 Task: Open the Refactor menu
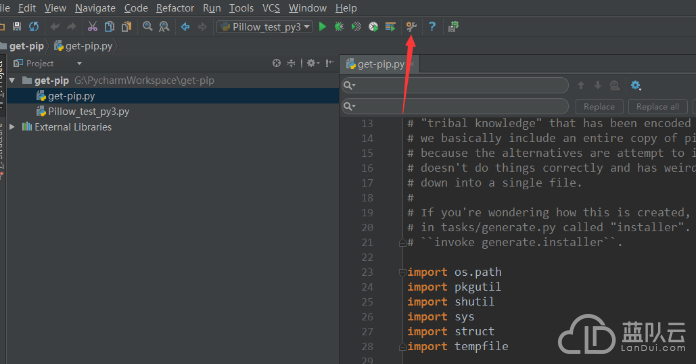[175, 8]
